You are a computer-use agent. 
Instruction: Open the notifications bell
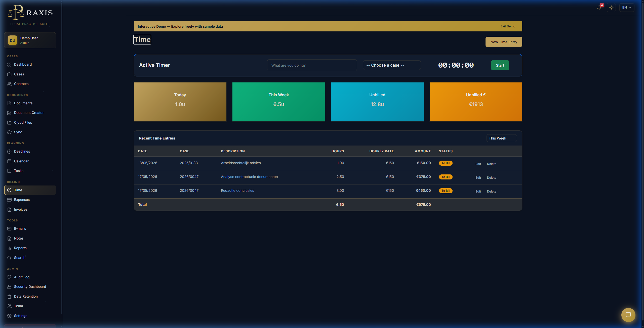point(599,8)
